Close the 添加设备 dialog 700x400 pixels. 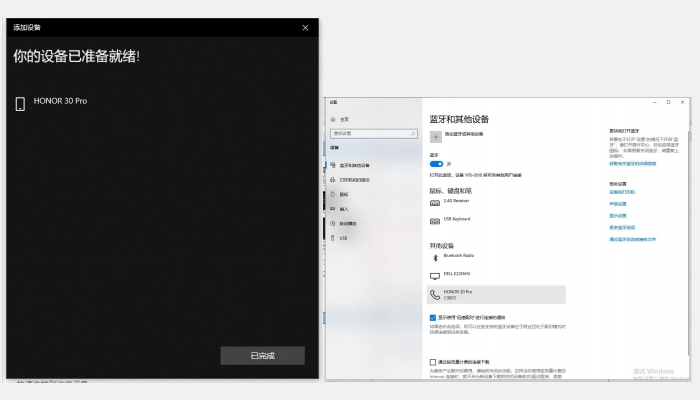tap(305, 28)
